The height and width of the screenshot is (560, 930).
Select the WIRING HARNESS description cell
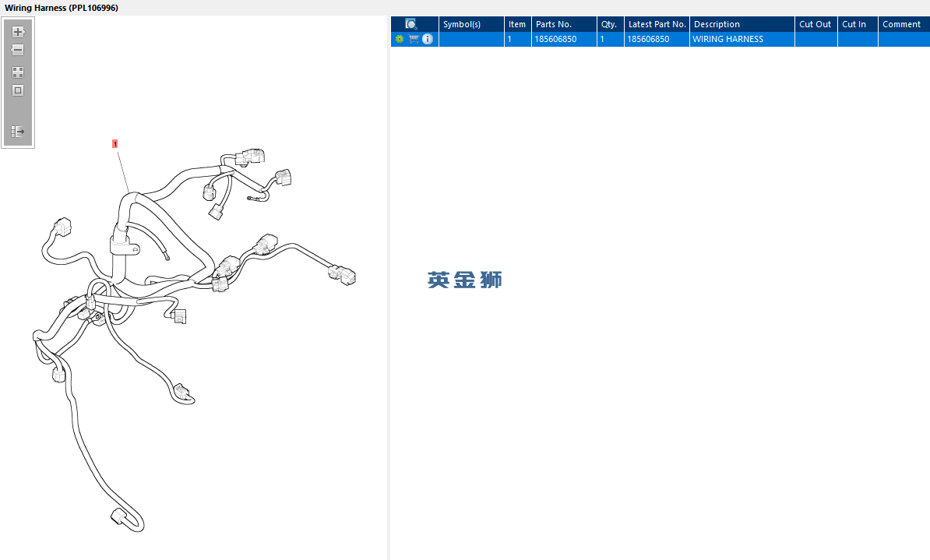pyautogui.click(x=742, y=39)
